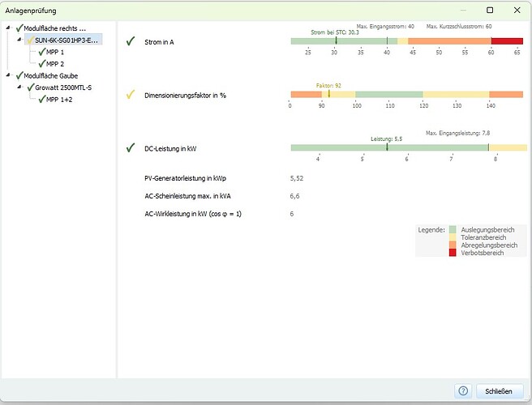Collapse the Modulfläche Gaube tree node
This screenshot has width=532, height=405.
coord(8,75)
